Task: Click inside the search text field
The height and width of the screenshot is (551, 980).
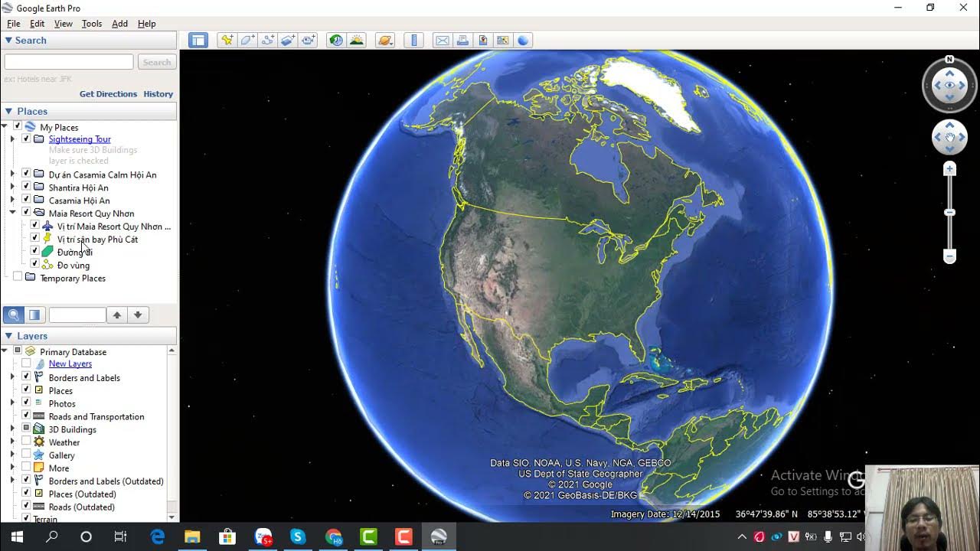Action: click(69, 62)
